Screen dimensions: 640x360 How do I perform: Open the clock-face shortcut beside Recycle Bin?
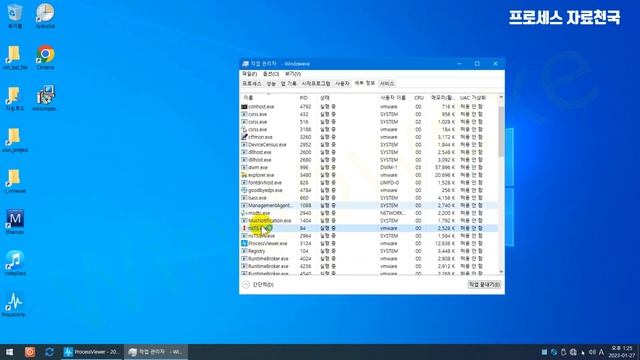click(45, 16)
